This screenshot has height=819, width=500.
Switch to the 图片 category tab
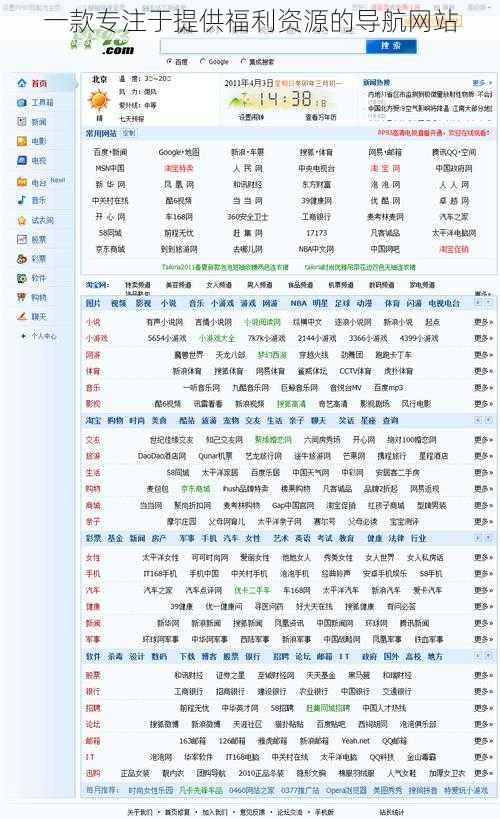point(94,303)
